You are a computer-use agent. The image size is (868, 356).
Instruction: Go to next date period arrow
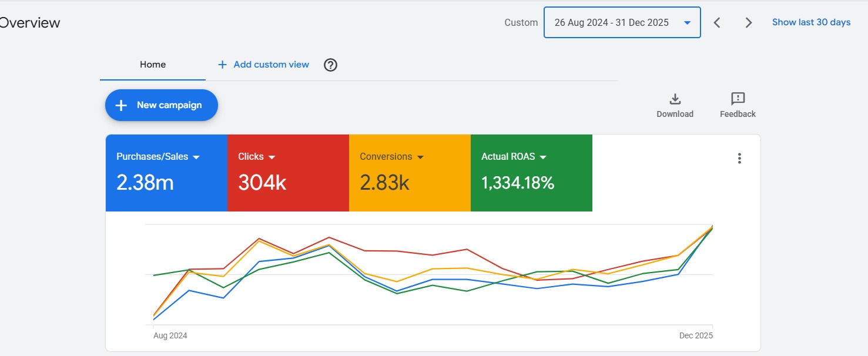point(749,22)
